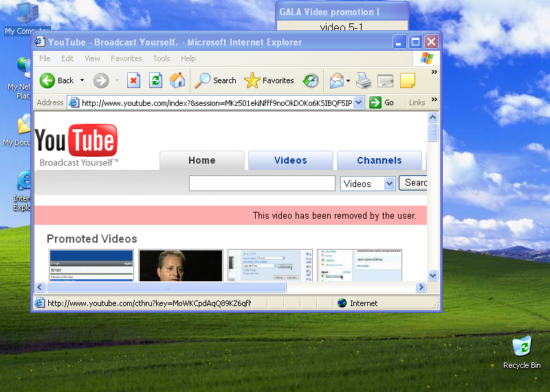Expand the toolbar overflow chevron

(434, 72)
